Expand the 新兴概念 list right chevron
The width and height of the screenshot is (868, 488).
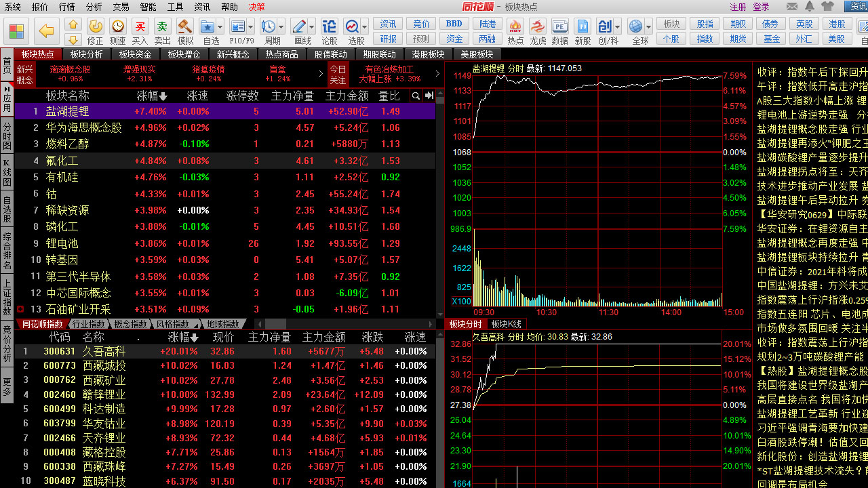321,73
